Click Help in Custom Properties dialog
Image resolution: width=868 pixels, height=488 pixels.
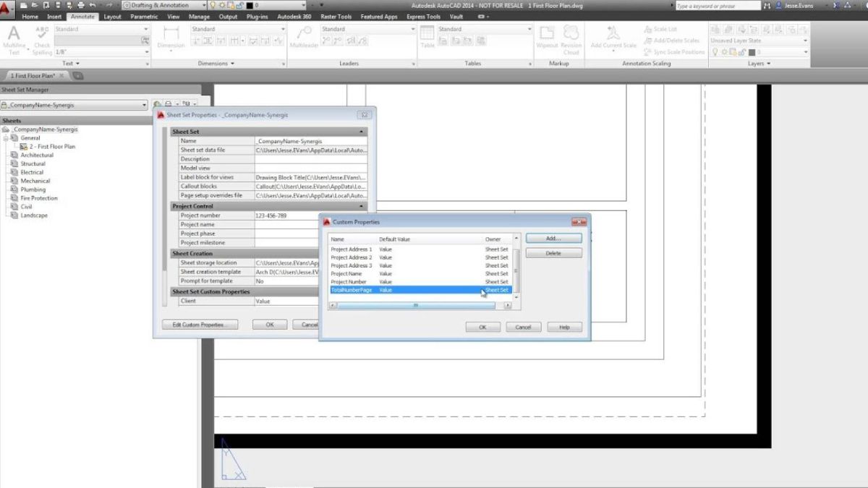(564, 327)
